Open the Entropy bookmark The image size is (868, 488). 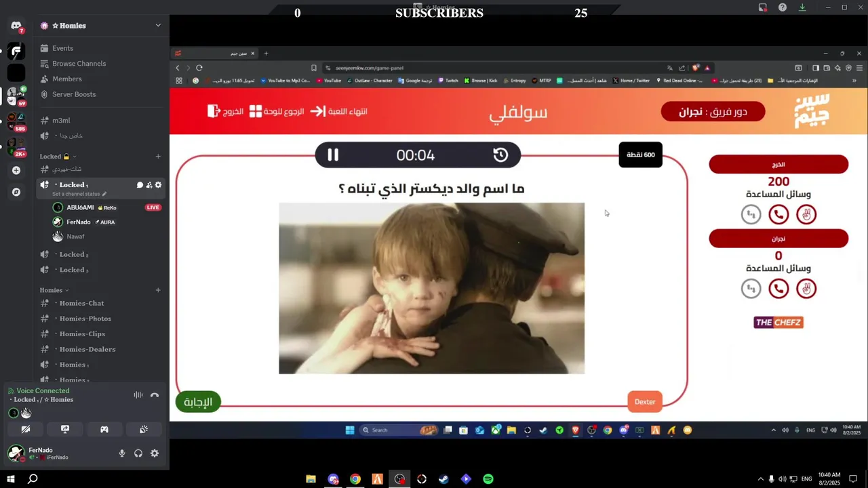pos(514,81)
